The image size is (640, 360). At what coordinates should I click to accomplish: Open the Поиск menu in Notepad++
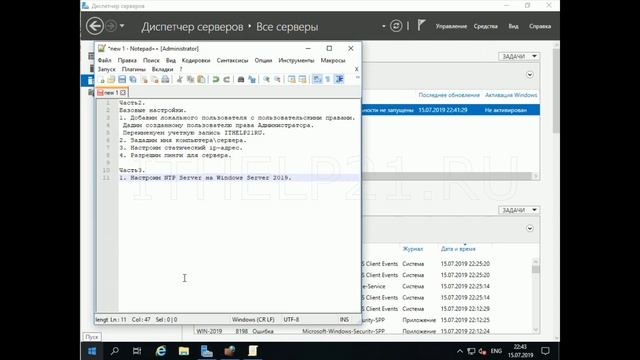click(x=151, y=60)
